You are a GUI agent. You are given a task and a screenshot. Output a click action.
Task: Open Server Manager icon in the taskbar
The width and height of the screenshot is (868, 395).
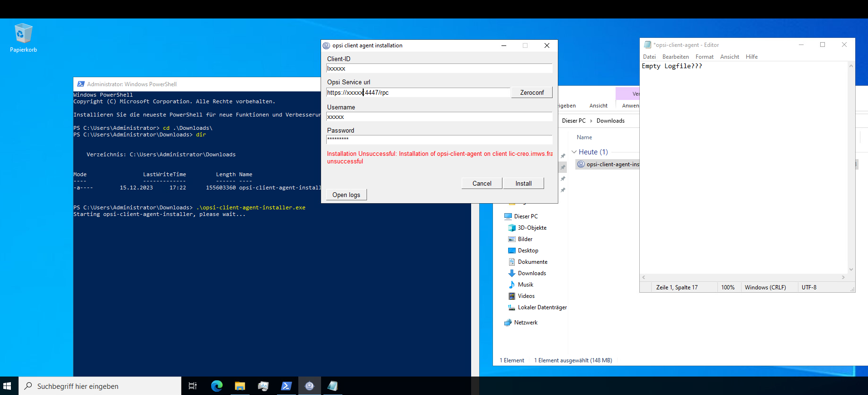[263, 386]
